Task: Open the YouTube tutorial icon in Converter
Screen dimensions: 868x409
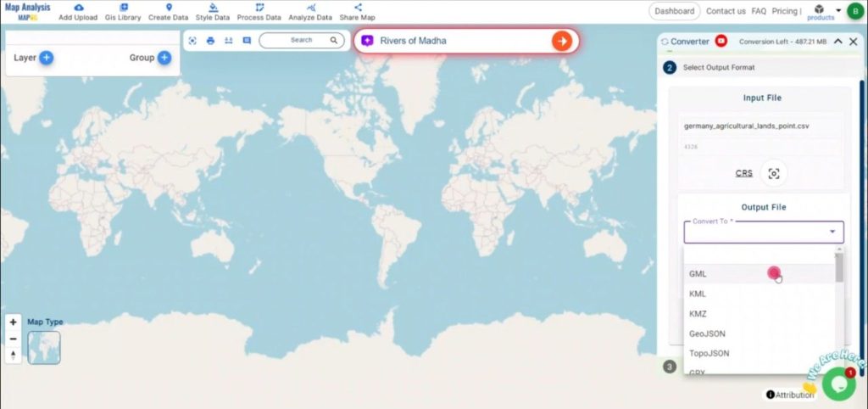Action: (x=721, y=41)
